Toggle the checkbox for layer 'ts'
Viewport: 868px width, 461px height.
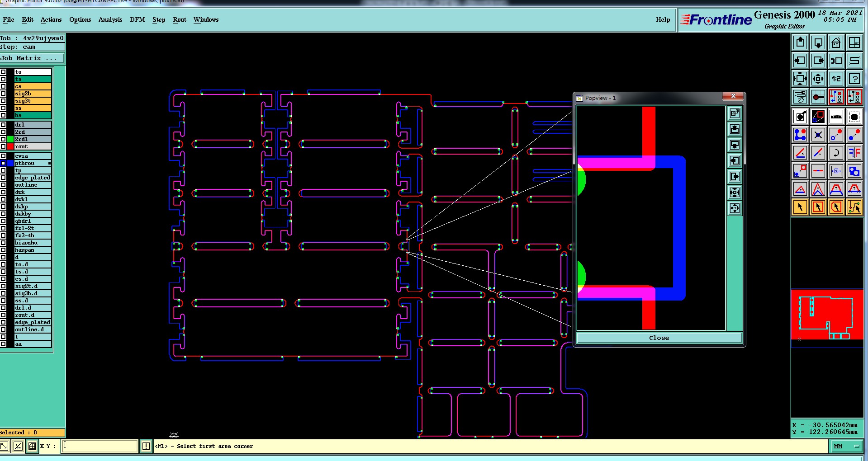[3, 79]
